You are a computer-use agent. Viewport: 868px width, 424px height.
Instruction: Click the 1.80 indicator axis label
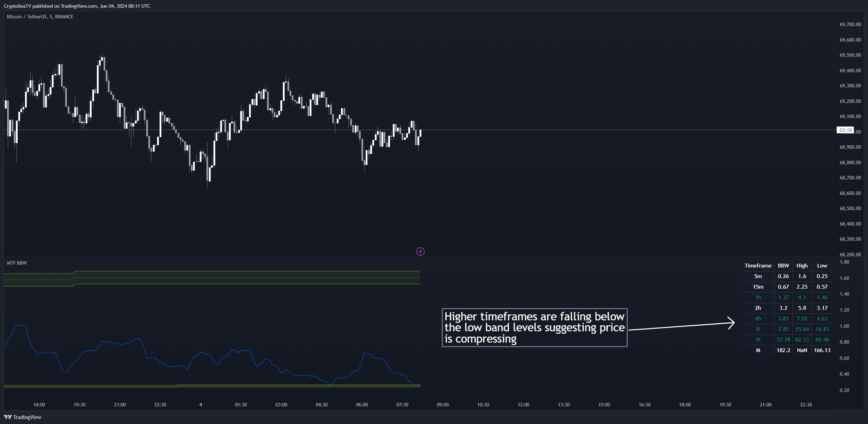tap(844, 262)
